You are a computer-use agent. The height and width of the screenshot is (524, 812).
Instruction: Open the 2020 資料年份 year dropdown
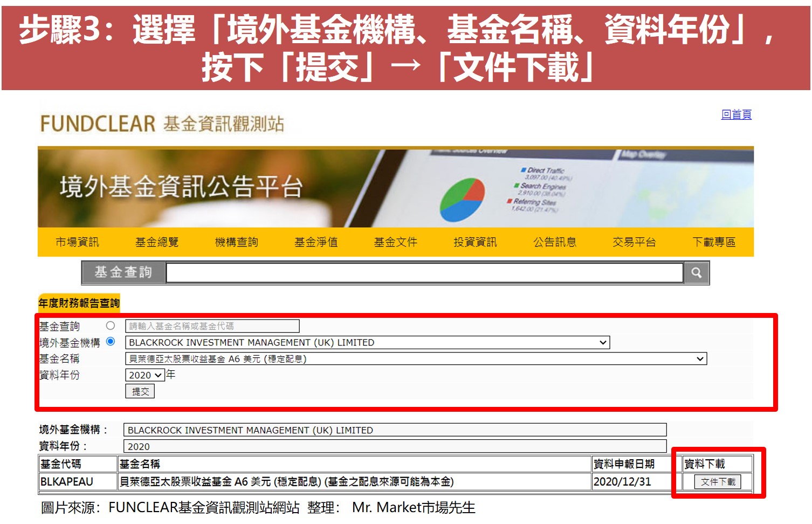tap(145, 375)
